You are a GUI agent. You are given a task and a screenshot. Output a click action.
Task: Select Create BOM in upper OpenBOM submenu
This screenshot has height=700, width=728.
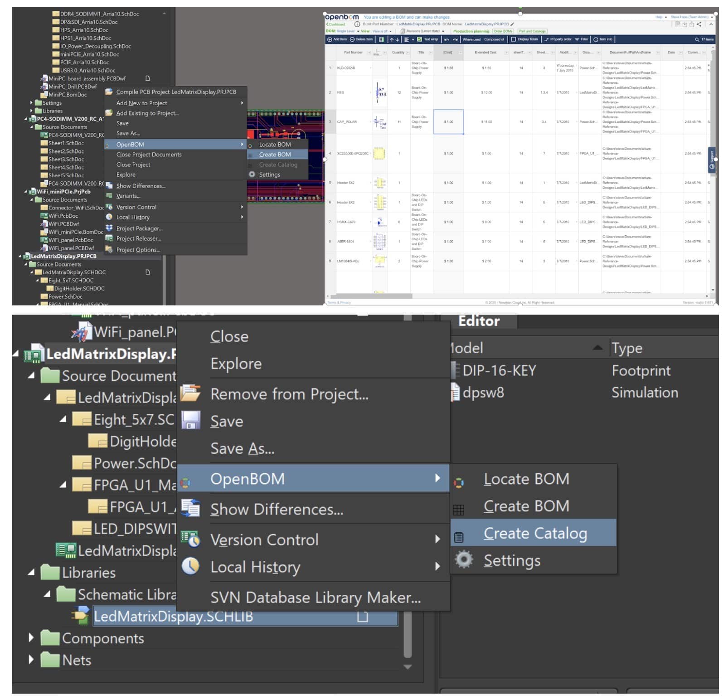click(x=278, y=155)
